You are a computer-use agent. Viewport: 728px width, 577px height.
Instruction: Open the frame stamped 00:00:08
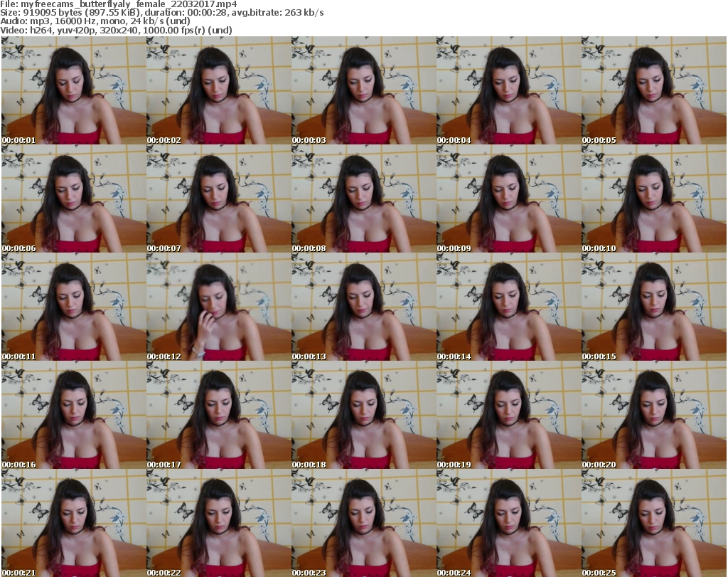point(364,198)
